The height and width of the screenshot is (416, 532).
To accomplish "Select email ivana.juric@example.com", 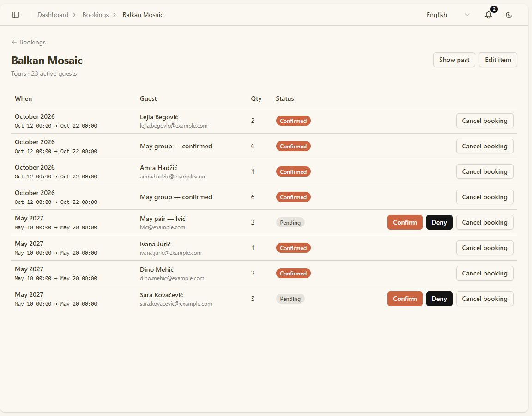I will pos(171,253).
